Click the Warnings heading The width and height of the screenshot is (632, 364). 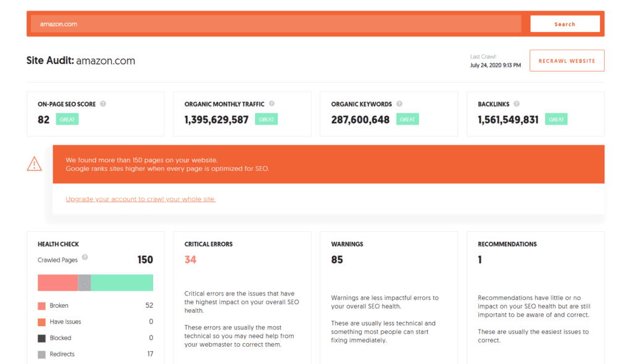(x=347, y=244)
